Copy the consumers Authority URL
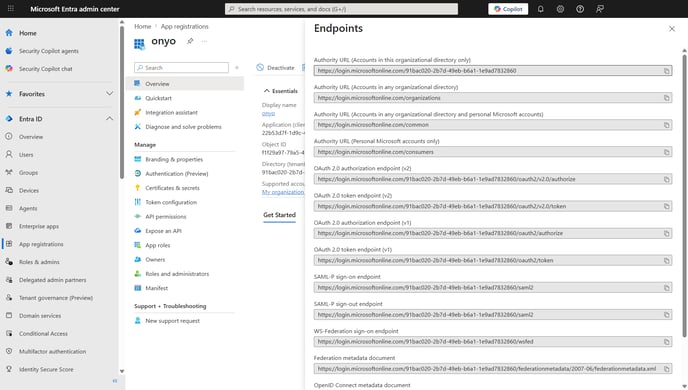 click(x=666, y=152)
